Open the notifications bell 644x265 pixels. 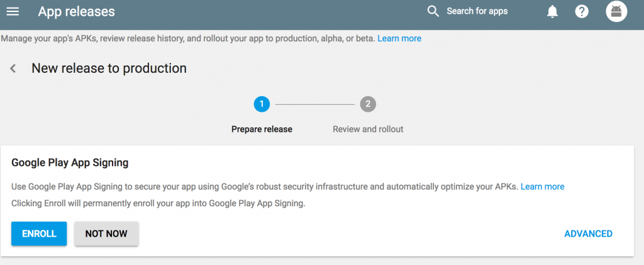[553, 11]
